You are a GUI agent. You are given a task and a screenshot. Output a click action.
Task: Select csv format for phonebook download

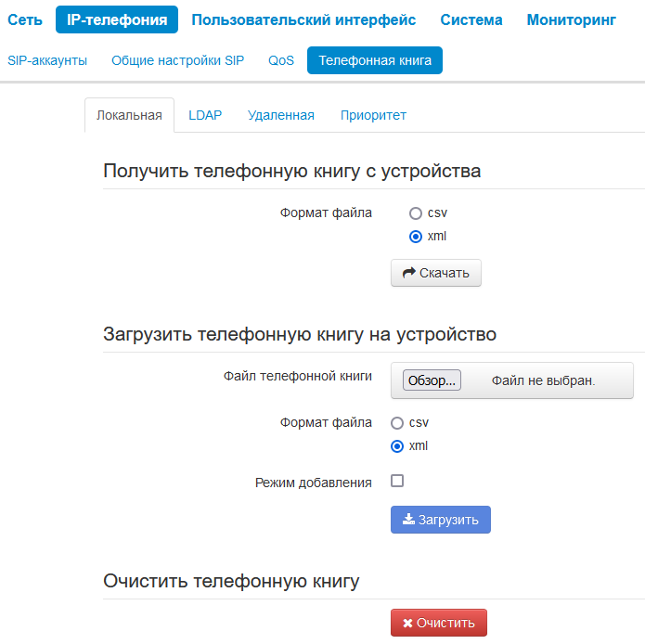click(416, 213)
